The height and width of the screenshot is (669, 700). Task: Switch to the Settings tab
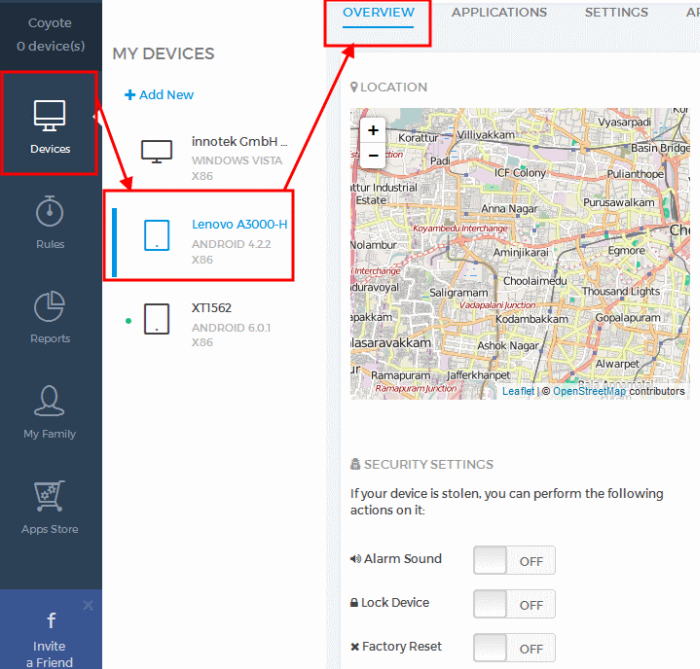pos(617,12)
